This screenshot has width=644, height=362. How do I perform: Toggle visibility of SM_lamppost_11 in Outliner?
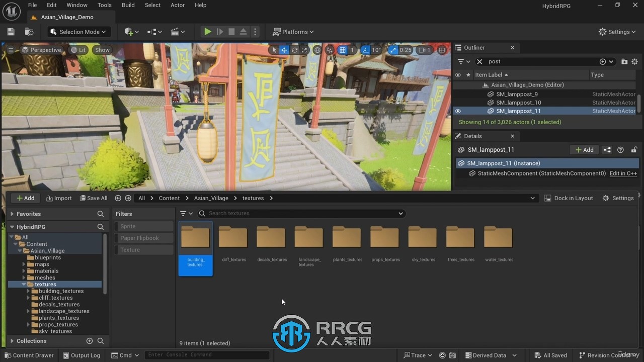tap(458, 111)
